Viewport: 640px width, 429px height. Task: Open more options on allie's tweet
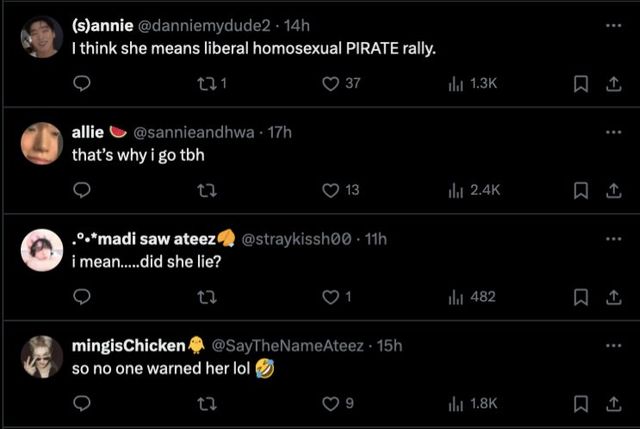click(613, 132)
